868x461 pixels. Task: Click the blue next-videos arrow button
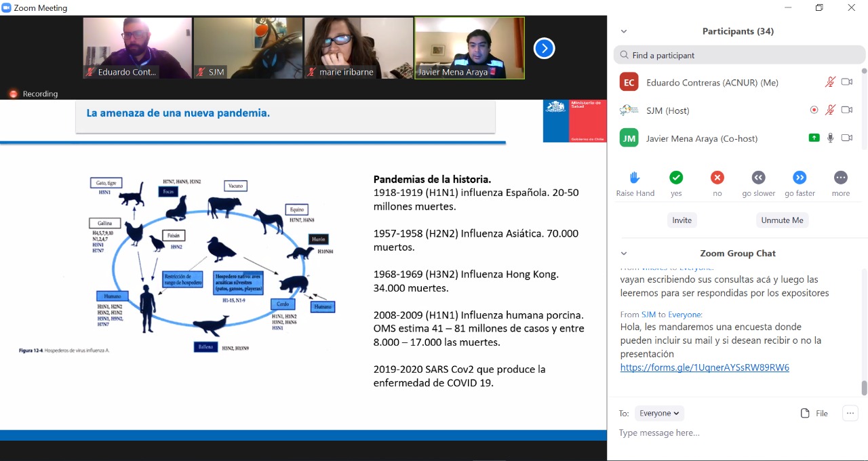(x=544, y=48)
